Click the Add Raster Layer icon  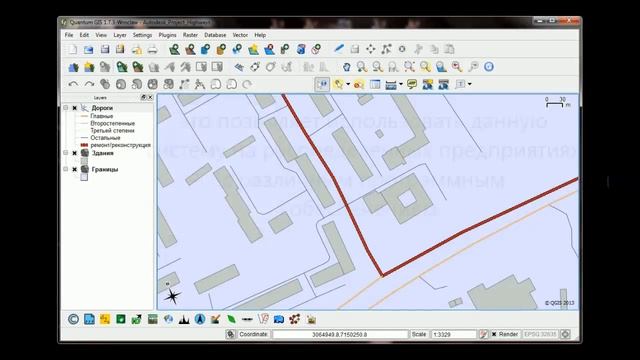[190, 49]
